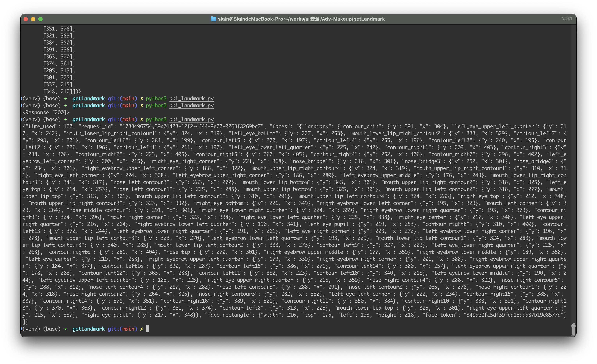Screen dimensions: 597x364
Task: Click the '"contour_chin"' key in the output
Action: [x=361, y=126]
